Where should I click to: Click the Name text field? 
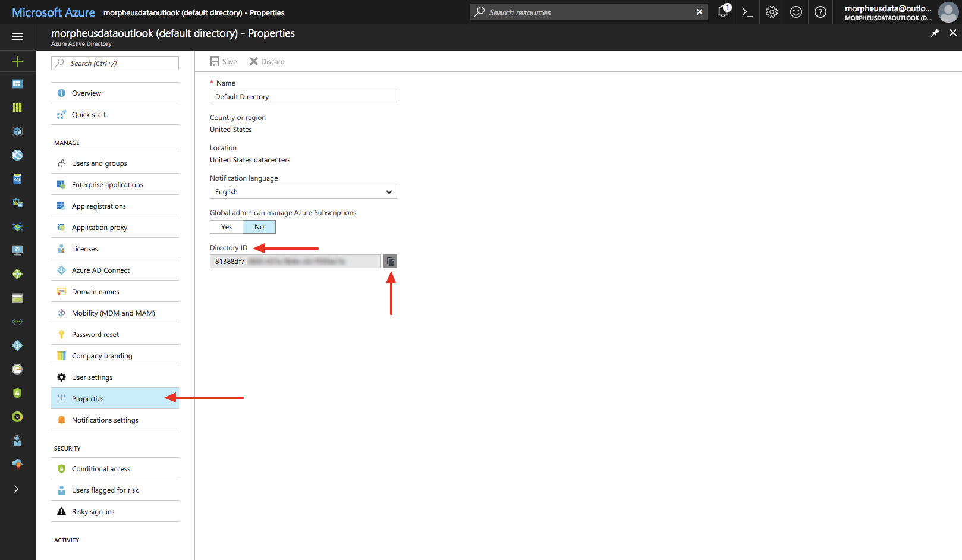click(x=303, y=97)
